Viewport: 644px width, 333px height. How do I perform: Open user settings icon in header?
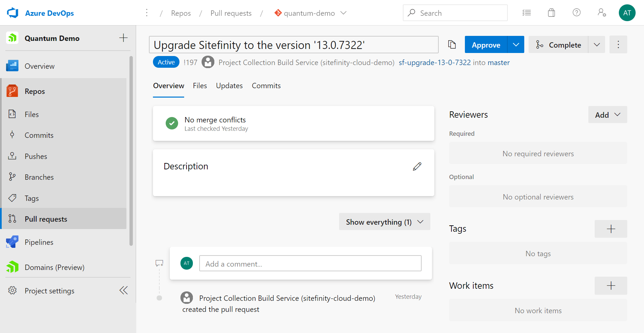pos(602,13)
